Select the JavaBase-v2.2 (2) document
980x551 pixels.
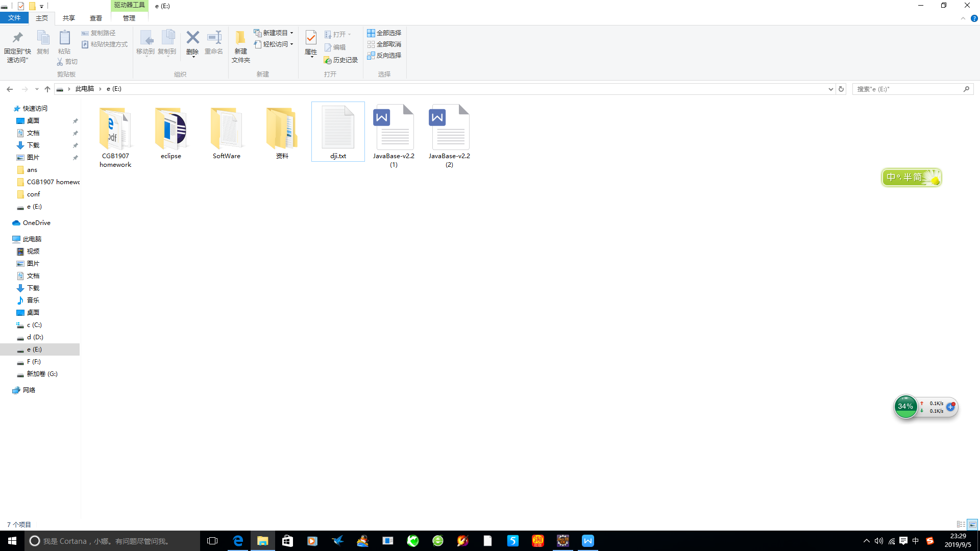(x=449, y=136)
